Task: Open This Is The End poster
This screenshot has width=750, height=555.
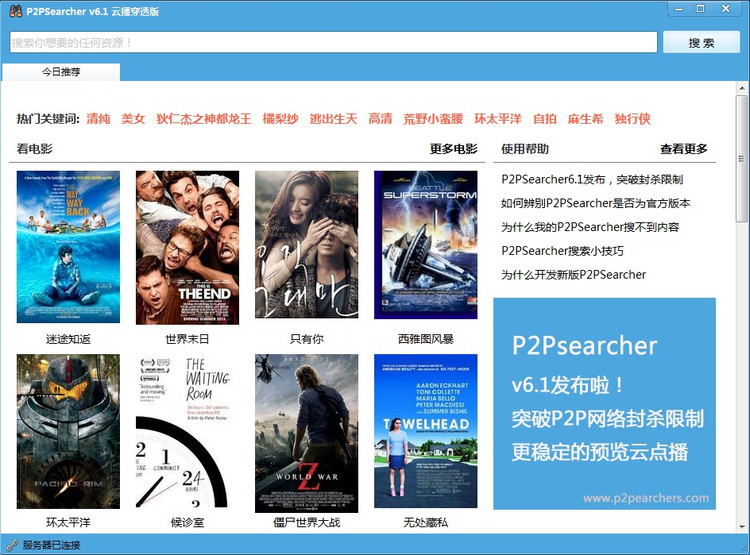Action: [188, 247]
